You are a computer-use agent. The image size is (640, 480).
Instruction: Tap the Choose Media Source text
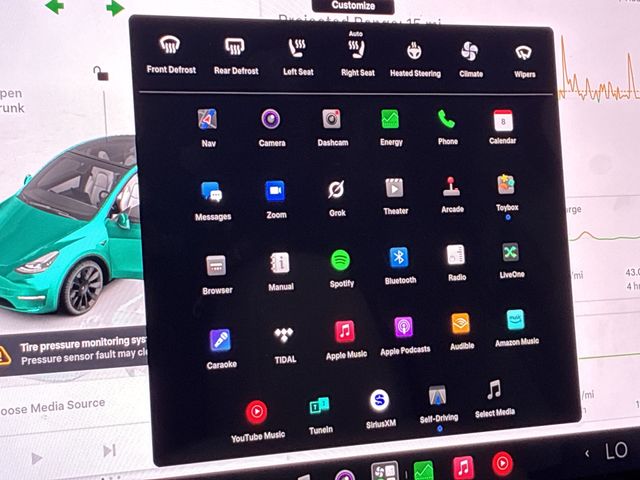point(52,407)
